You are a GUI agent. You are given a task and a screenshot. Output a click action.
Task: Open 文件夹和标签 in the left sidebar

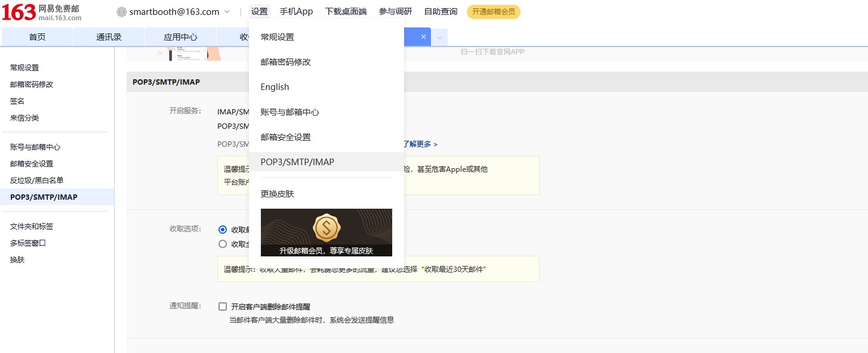coord(32,227)
